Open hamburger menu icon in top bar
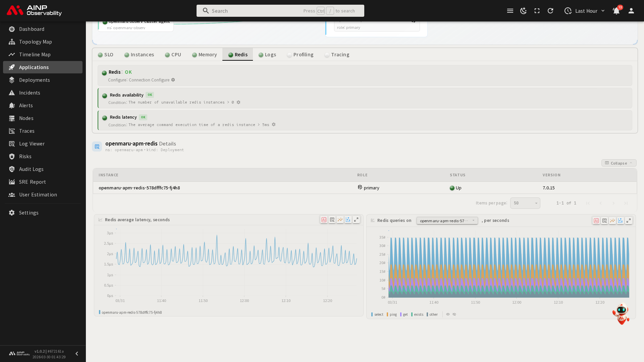Screen dimensions: 644x362 click(x=510, y=11)
